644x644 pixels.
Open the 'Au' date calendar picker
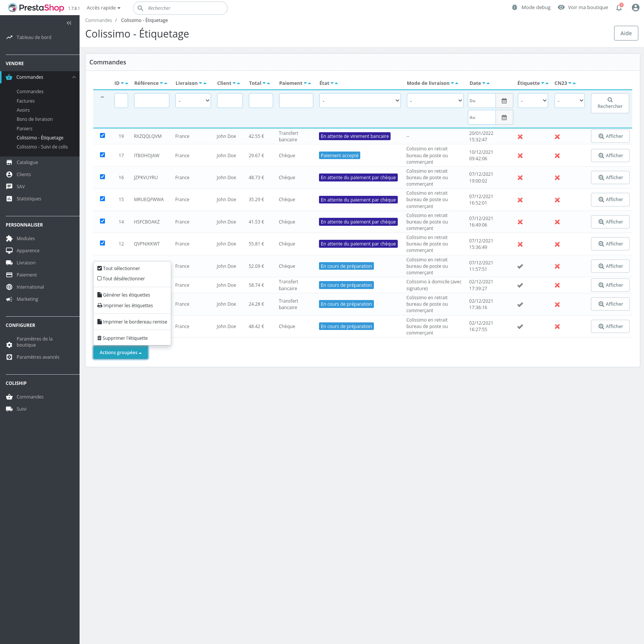(504, 117)
